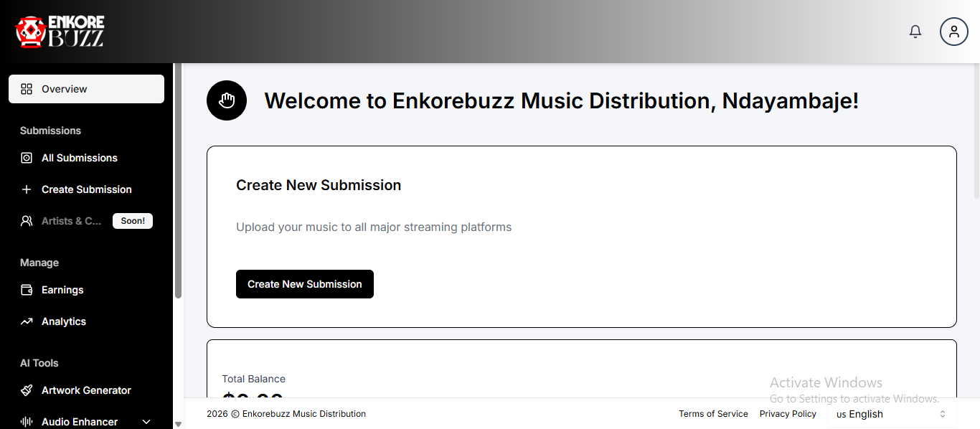Open the Analytics sidebar entry
Screen dimensions: 980x429
(x=65, y=321)
